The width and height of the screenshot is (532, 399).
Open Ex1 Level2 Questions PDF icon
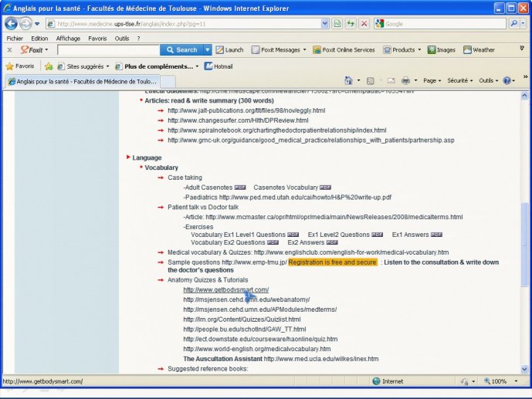tap(378, 235)
